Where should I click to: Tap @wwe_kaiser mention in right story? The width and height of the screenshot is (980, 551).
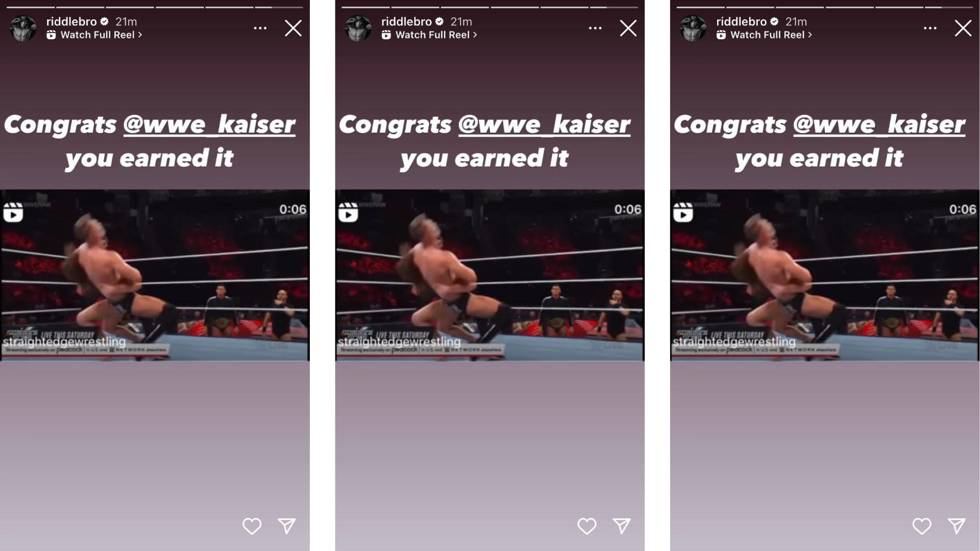coord(879,125)
